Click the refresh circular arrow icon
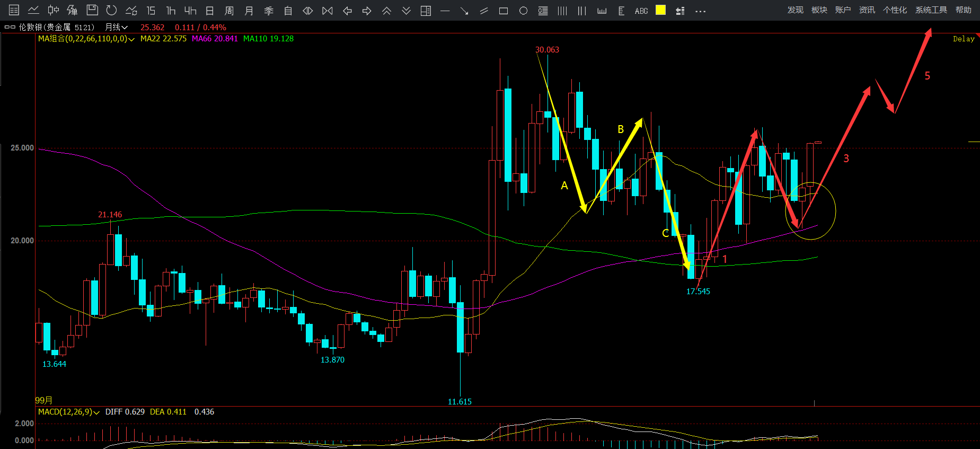 (x=111, y=10)
